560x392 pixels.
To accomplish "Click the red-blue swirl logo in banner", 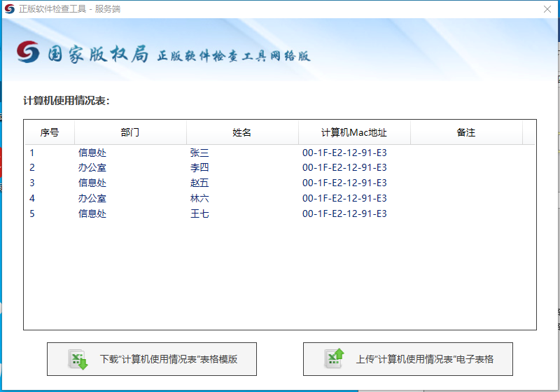I will pyautogui.click(x=28, y=52).
